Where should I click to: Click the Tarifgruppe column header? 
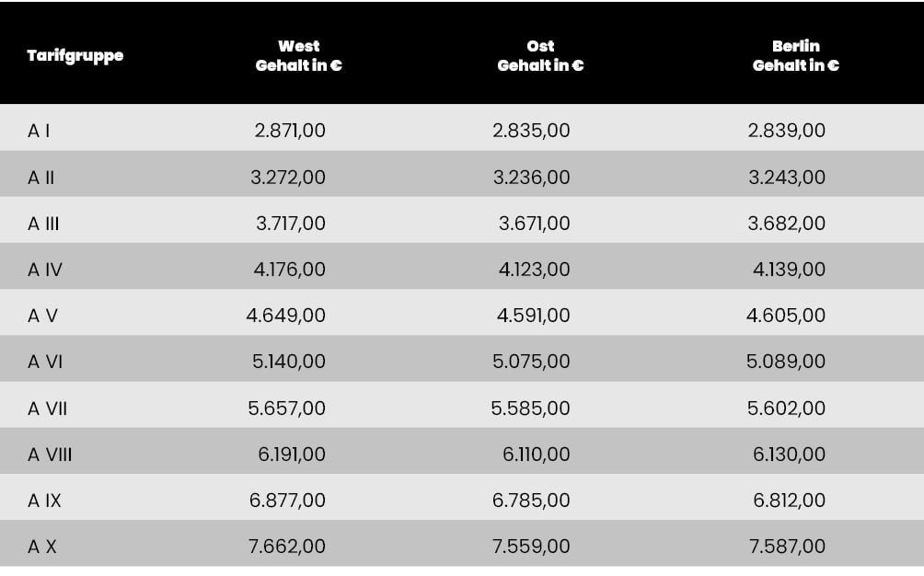[75, 56]
